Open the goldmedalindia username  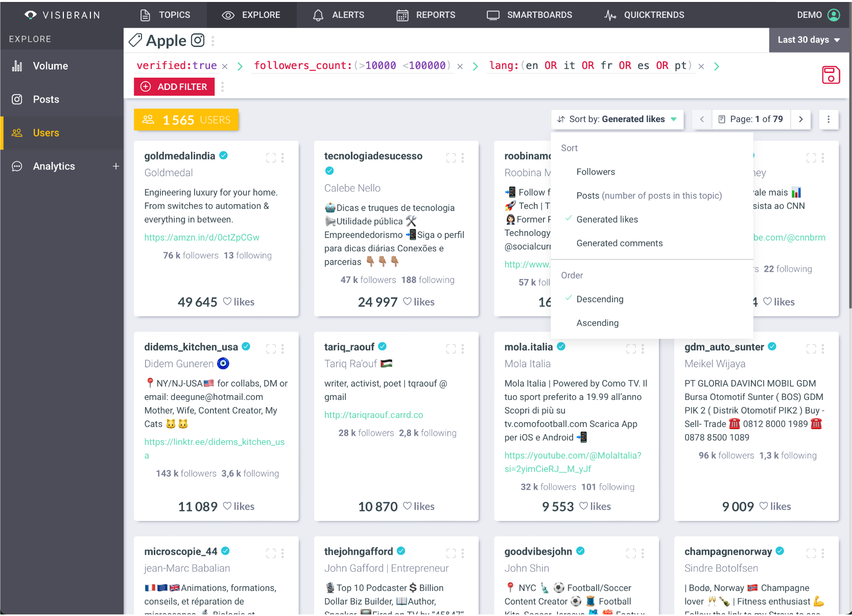pos(180,156)
